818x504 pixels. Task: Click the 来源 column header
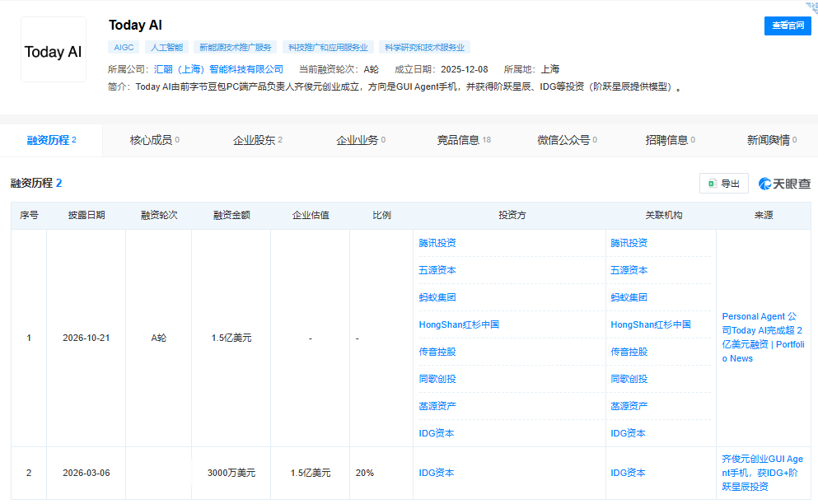point(764,215)
